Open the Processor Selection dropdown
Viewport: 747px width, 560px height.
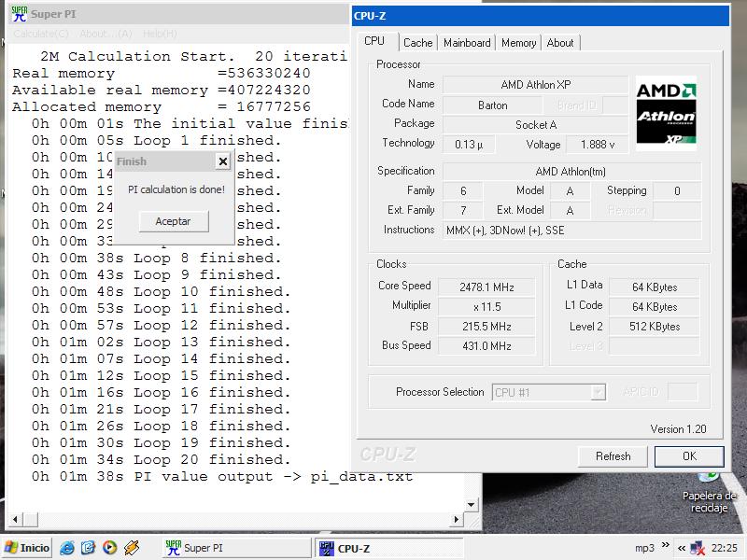point(598,393)
